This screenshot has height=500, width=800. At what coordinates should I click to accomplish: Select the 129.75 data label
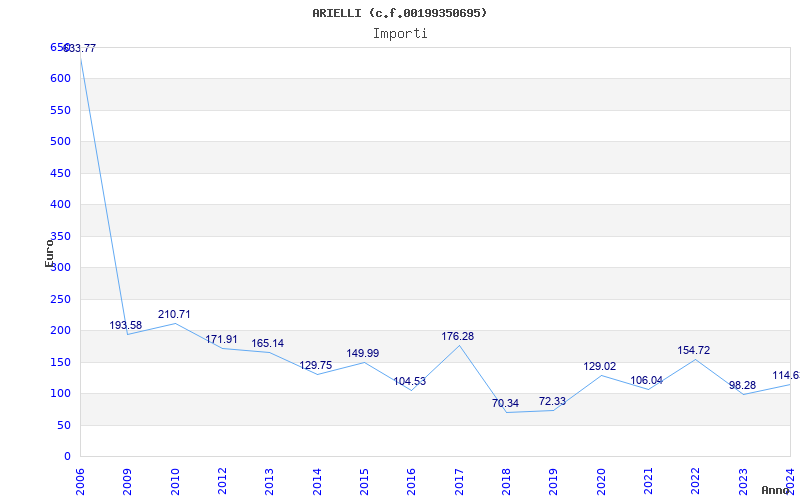315,365
